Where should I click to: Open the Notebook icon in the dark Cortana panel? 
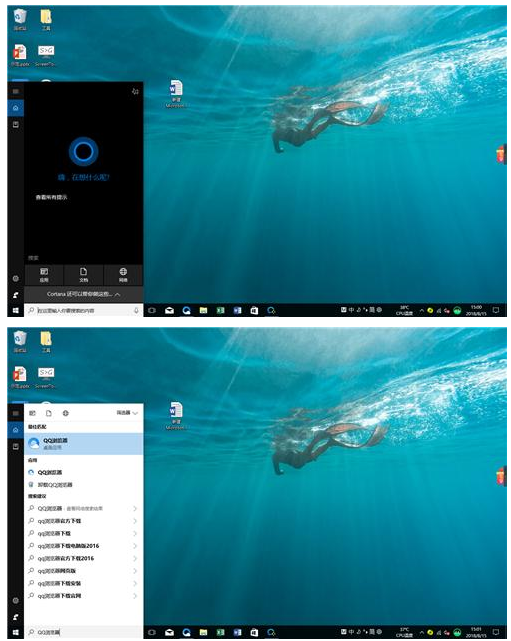click(16, 124)
